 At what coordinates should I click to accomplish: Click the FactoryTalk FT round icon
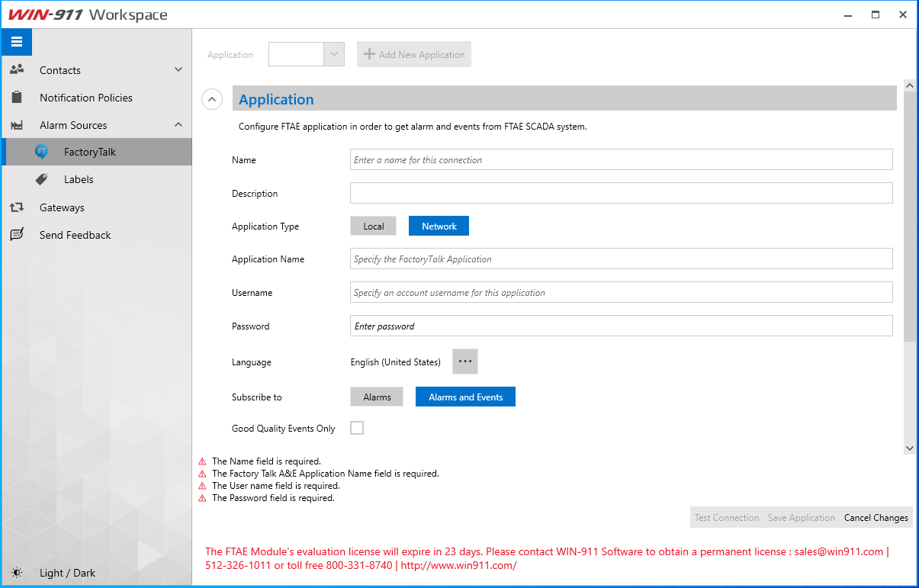pyautogui.click(x=42, y=152)
